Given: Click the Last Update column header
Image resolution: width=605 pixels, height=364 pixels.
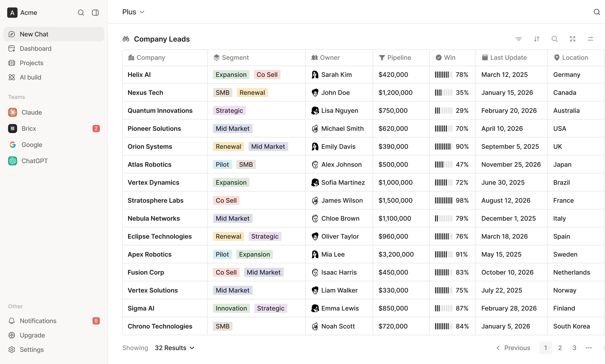Looking at the screenshot, I should (512, 57).
